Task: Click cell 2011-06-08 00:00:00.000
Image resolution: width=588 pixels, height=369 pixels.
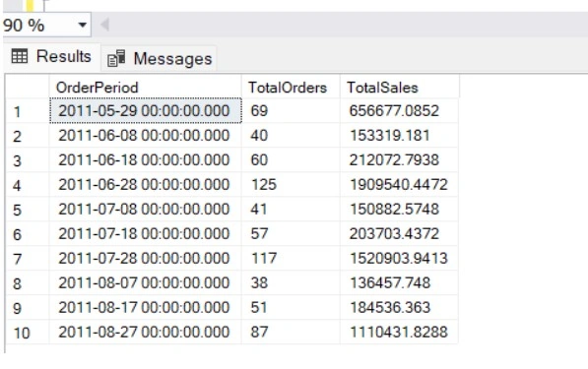Action: [145, 136]
